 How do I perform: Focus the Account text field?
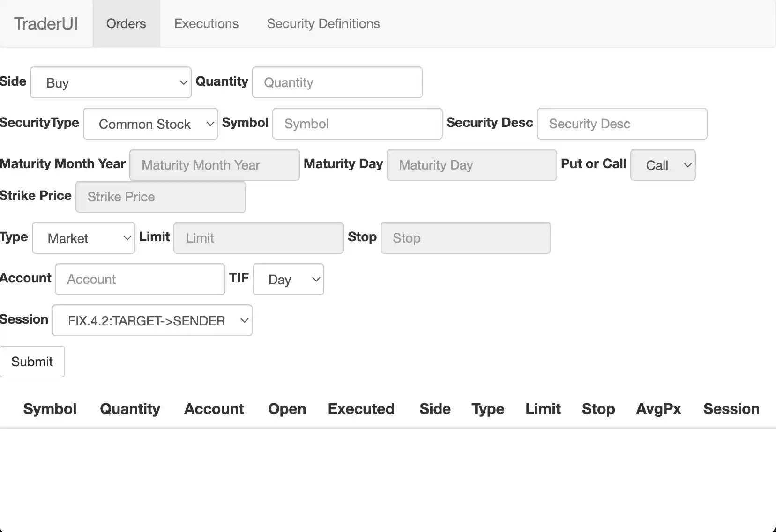(140, 279)
